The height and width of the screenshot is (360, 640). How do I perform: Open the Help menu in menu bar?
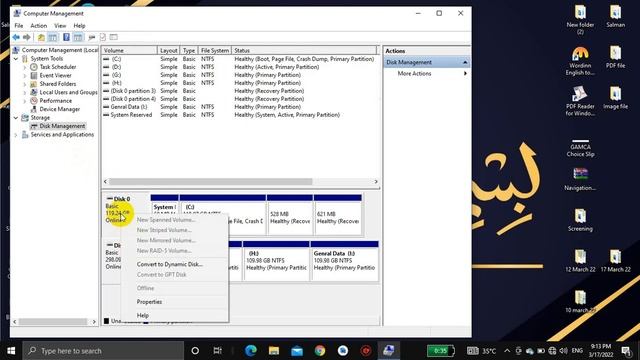pyautogui.click(x=79, y=26)
